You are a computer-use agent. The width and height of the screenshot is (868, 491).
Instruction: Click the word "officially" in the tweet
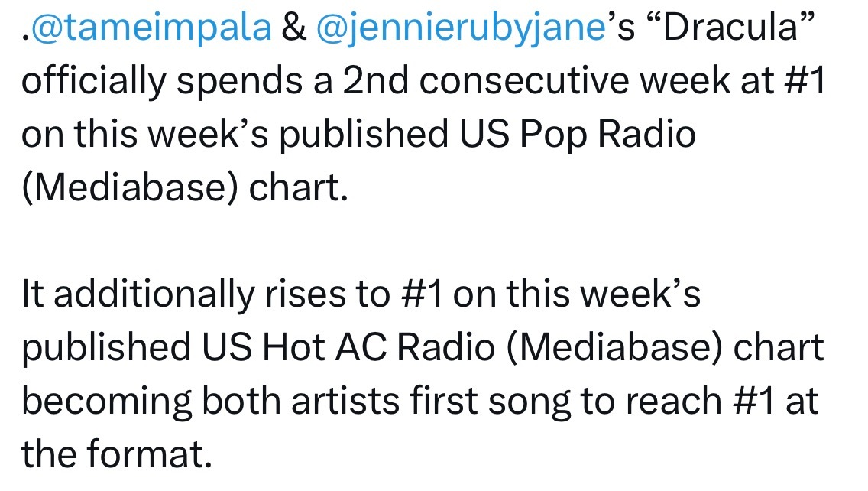(x=93, y=82)
